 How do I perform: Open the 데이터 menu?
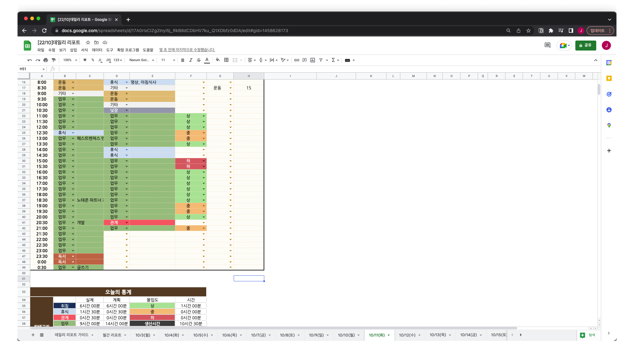pos(97,50)
